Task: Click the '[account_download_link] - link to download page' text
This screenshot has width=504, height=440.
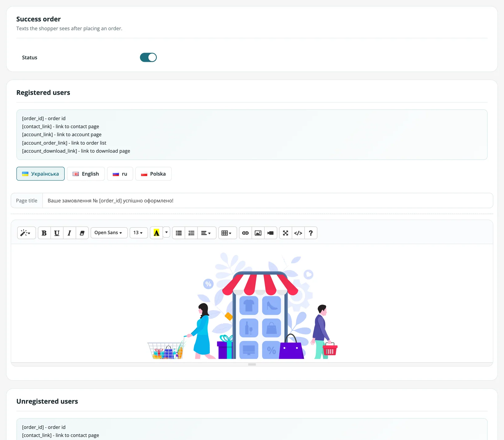Action: click(x=76, y=151)
